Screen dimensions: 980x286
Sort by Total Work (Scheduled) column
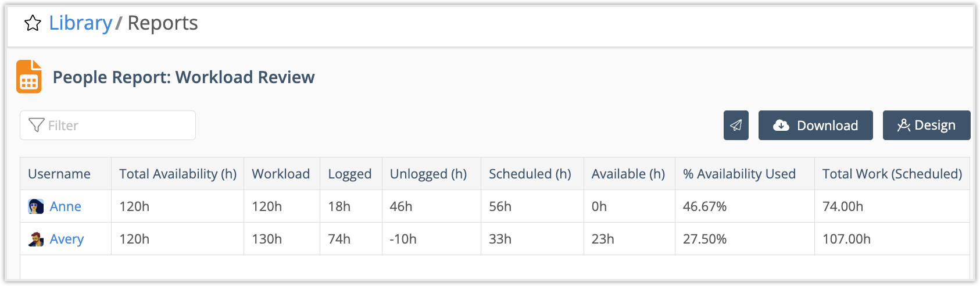892,174
